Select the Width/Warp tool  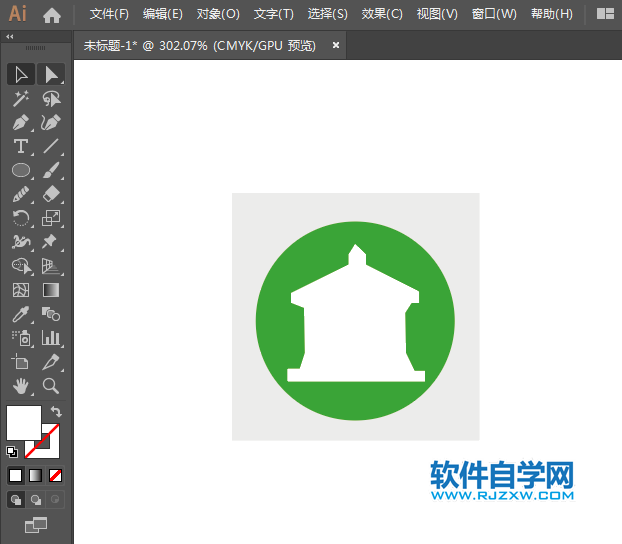[21, 242]
